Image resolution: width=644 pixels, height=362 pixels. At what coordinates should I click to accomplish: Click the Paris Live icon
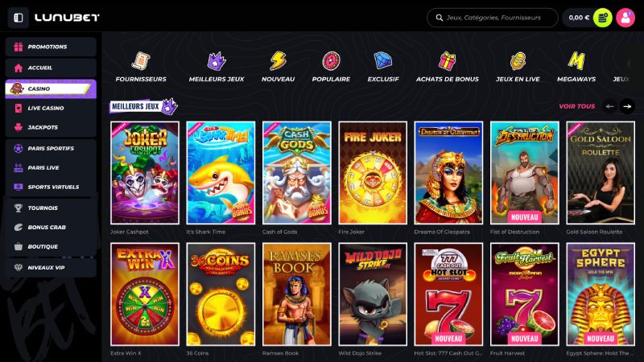[x=18, y=167]
